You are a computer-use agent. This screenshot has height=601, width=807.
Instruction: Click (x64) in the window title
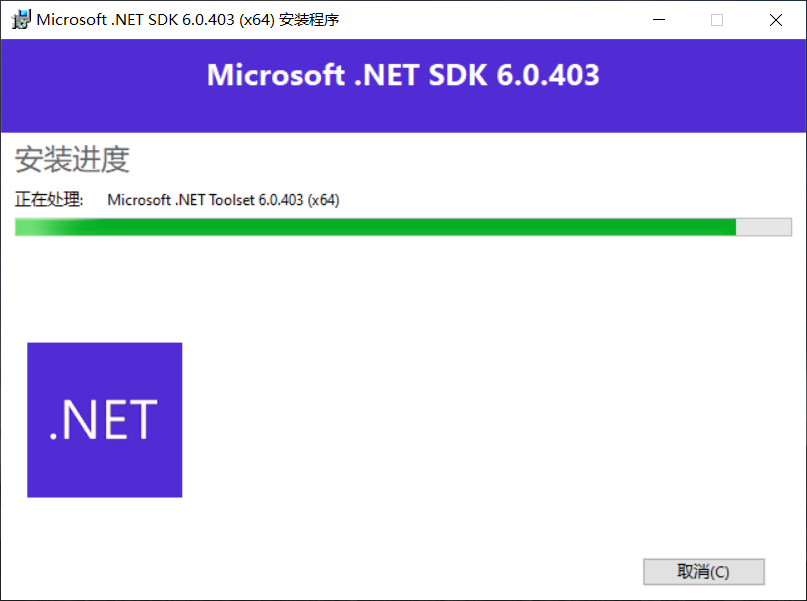point(256,20)
